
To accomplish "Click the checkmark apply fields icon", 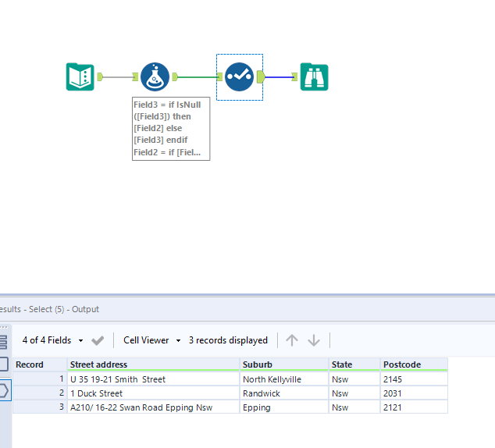I will (98, 340).
